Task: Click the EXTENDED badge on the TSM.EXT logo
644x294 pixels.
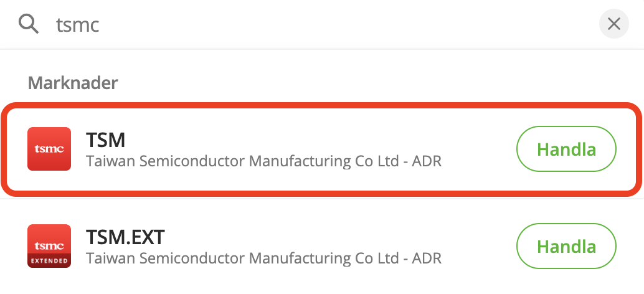Action: [49, 260]
